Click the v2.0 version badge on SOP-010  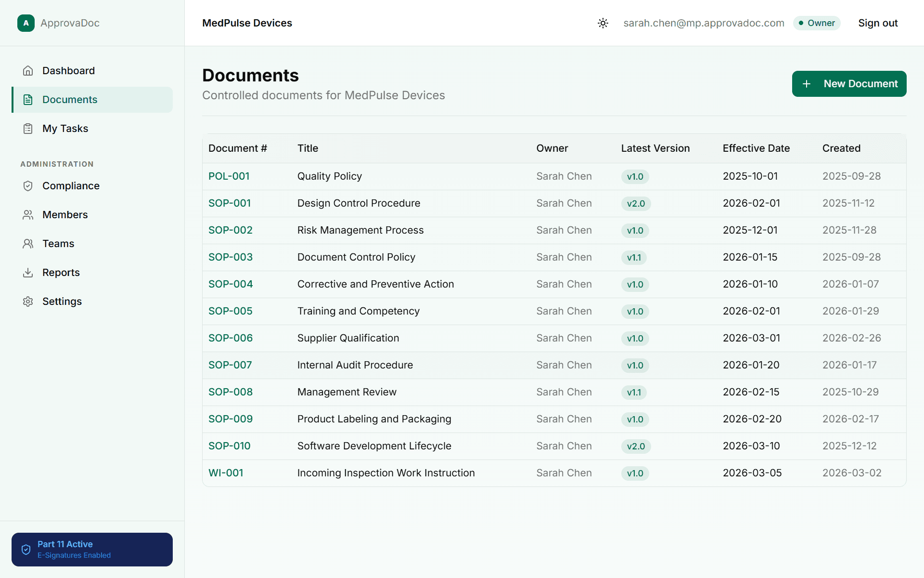pos(636,446)
